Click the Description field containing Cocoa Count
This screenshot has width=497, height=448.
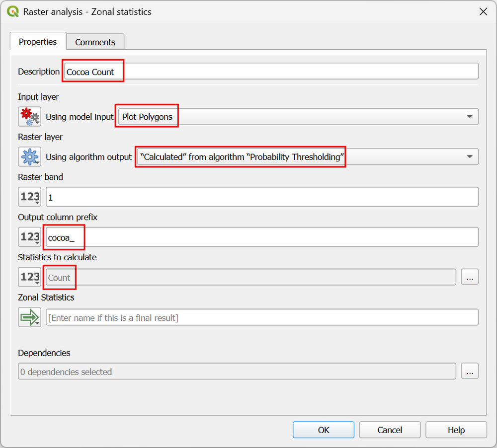[x=271, y=72]
